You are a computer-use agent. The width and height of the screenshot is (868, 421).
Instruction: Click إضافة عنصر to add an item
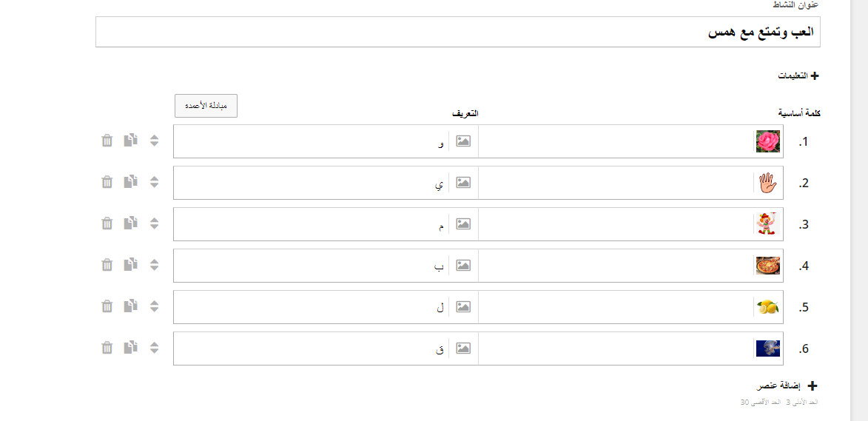[787, 386]
